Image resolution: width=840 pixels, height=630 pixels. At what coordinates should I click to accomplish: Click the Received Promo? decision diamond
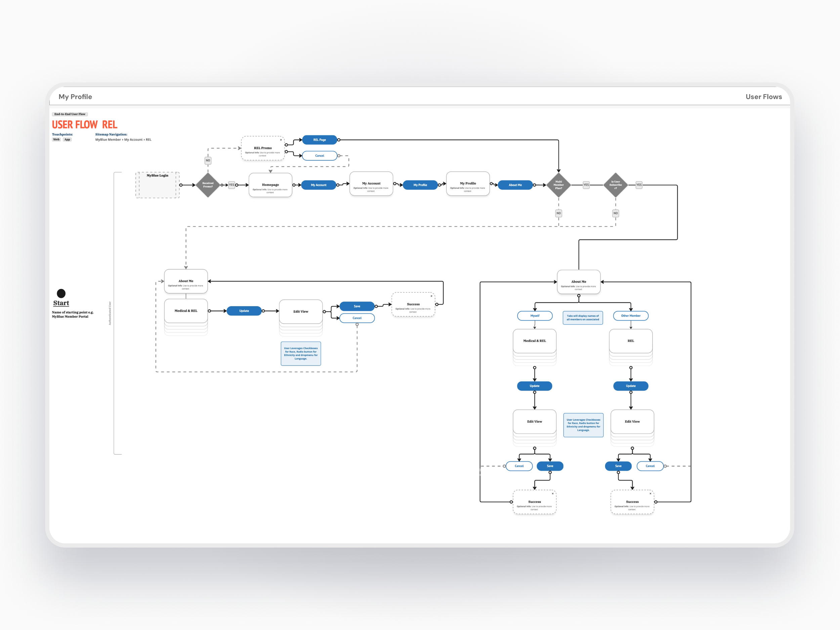[x=208, y=185]
